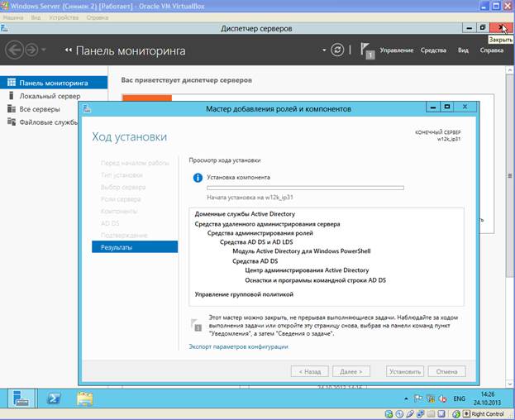Viewport: 515px width, 420px height.
Task: Click the Далее button in wizard
Action: tap(351, 372)
